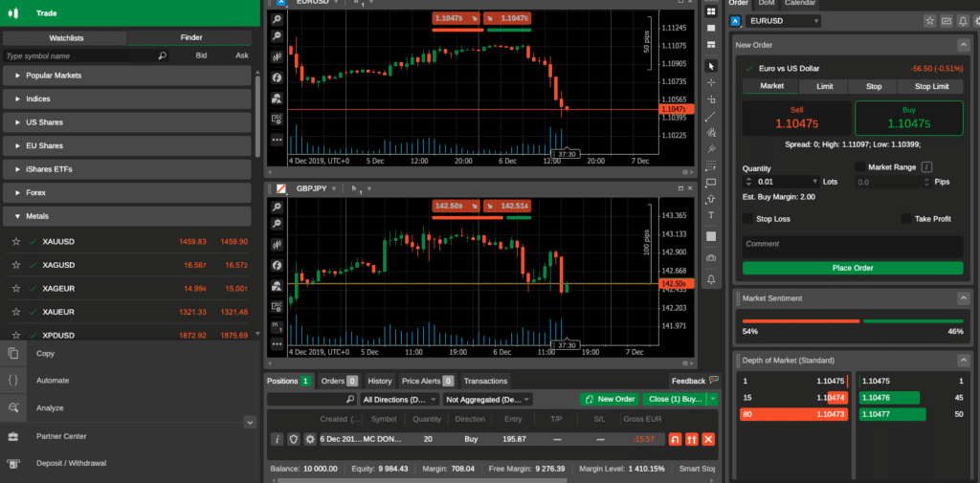Select the Limit order type

(824, 86)
